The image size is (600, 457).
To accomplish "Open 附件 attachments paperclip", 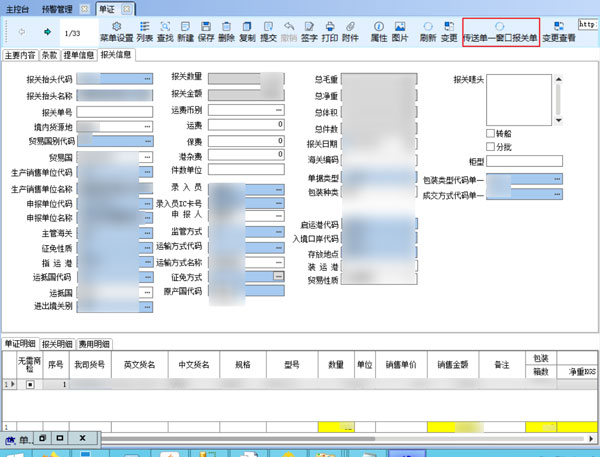I will click(x=350, y=32).
